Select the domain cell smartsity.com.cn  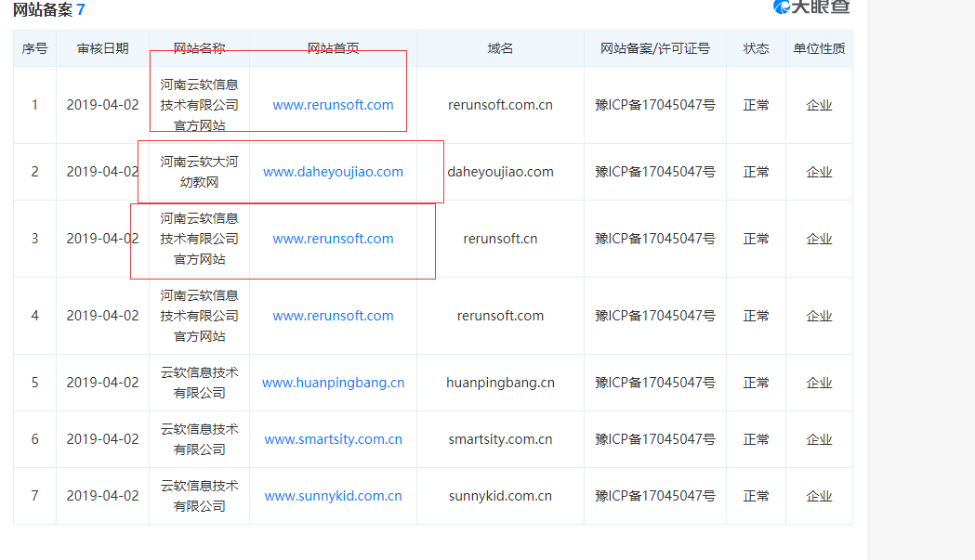[x=500, y=439]
